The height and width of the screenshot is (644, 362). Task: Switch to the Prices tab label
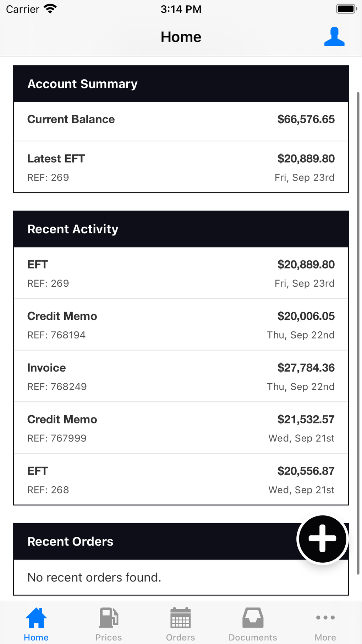click(109, 638)
